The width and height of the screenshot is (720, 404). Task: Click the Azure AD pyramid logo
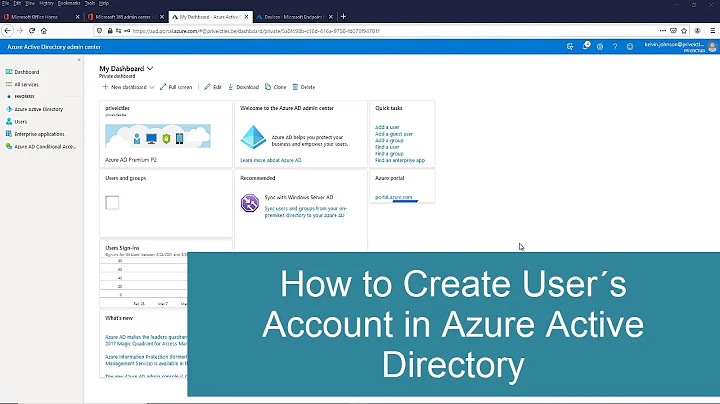[x=253, y=137]
